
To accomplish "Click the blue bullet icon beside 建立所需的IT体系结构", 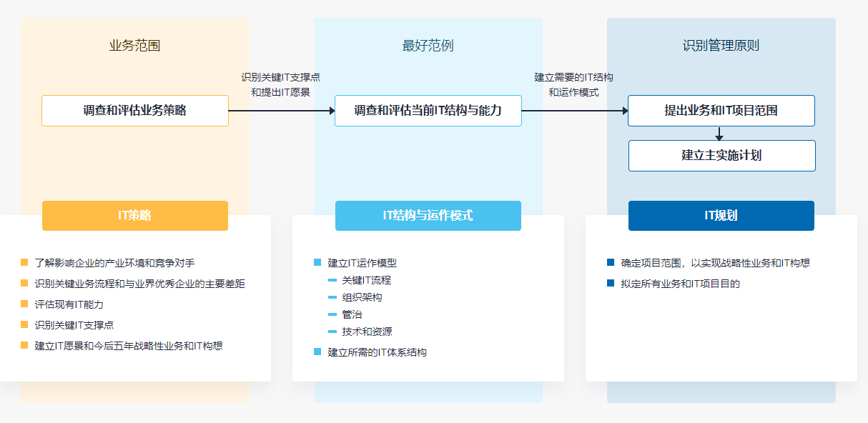I will (x=317, y=352).
